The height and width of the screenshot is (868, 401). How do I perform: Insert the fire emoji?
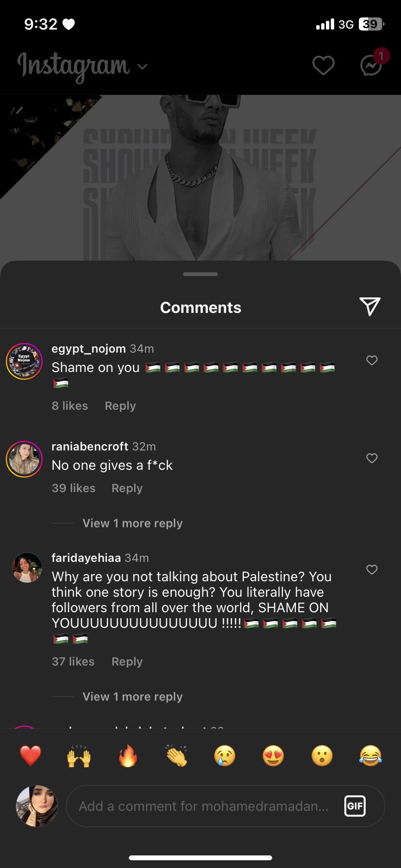[x=128, y=756]
